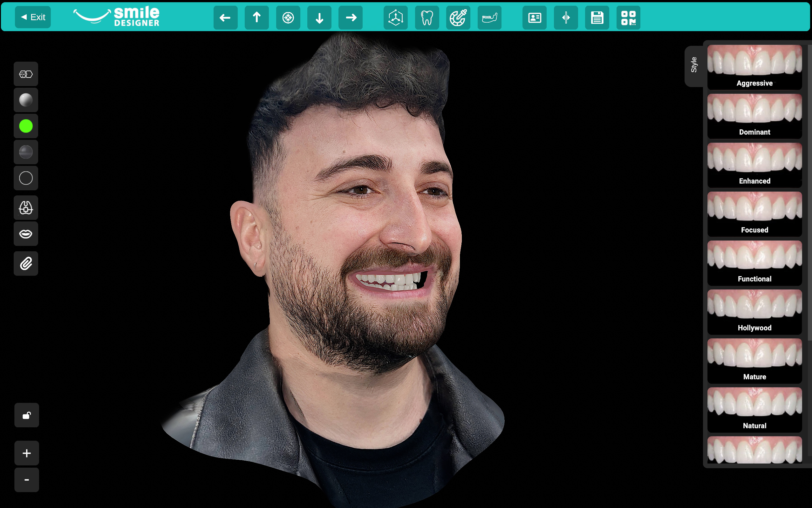
Task: Zoom in with the plus button
Action: pyautogui.click(x=27, y=453)
